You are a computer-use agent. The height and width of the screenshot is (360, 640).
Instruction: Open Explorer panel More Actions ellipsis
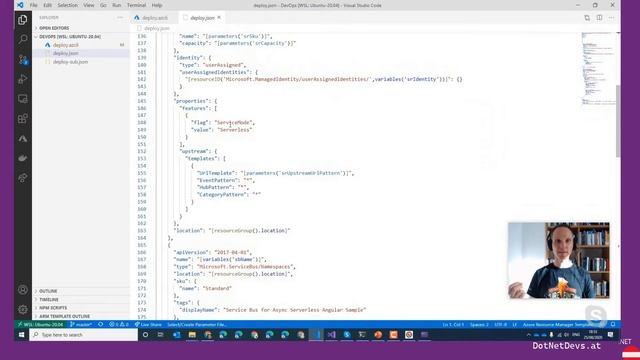(x=120, y=18)
